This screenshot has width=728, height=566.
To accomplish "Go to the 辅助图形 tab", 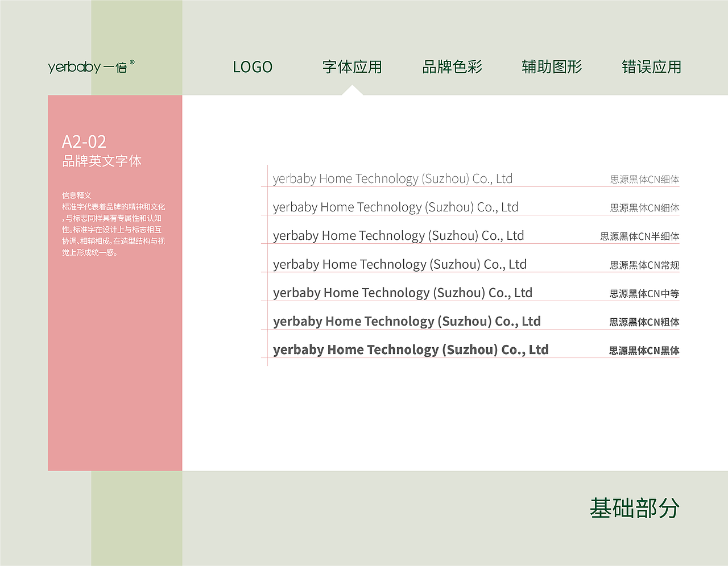I will click(x=552, y=67).
